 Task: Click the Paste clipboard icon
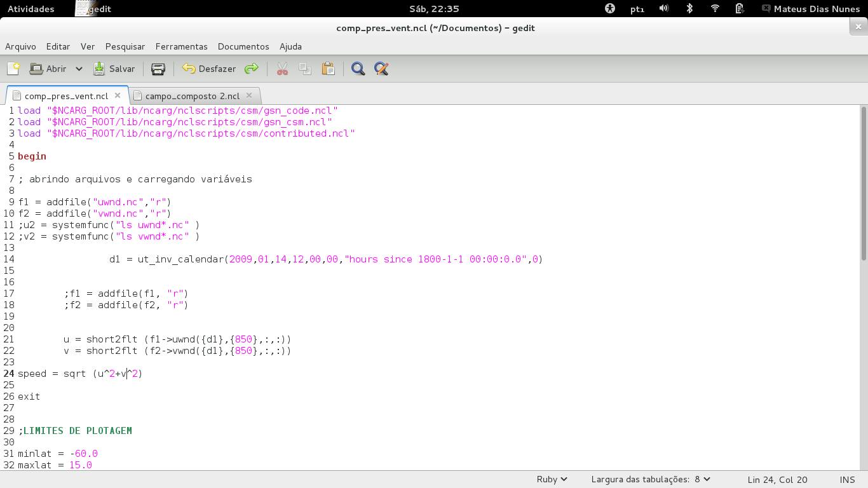click(329, 69)
